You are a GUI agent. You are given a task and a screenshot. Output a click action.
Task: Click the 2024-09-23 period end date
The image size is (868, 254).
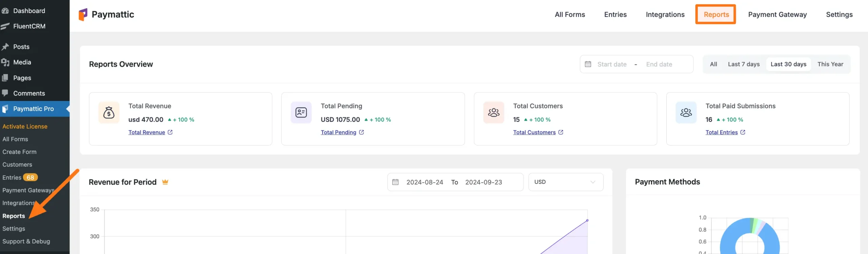484,182
